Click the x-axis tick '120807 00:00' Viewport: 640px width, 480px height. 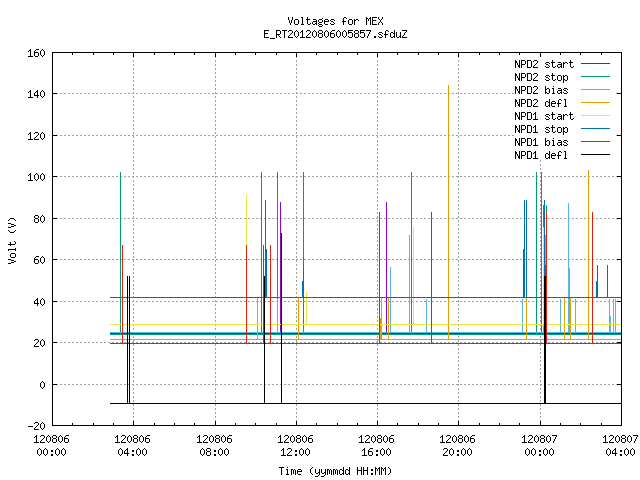pos(539,446)
